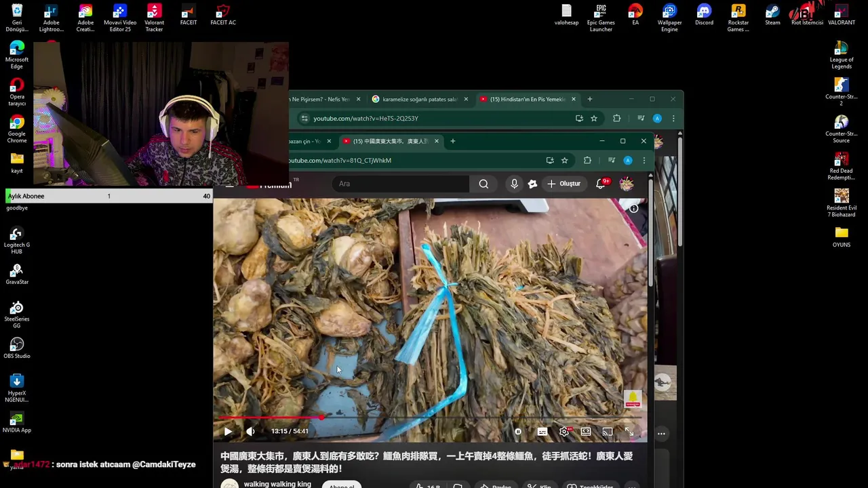The width and height of the screenshot is (868, 488).
Task: Select the Valorant Tracker desktop icon
Action: click(x=154, y=18)
